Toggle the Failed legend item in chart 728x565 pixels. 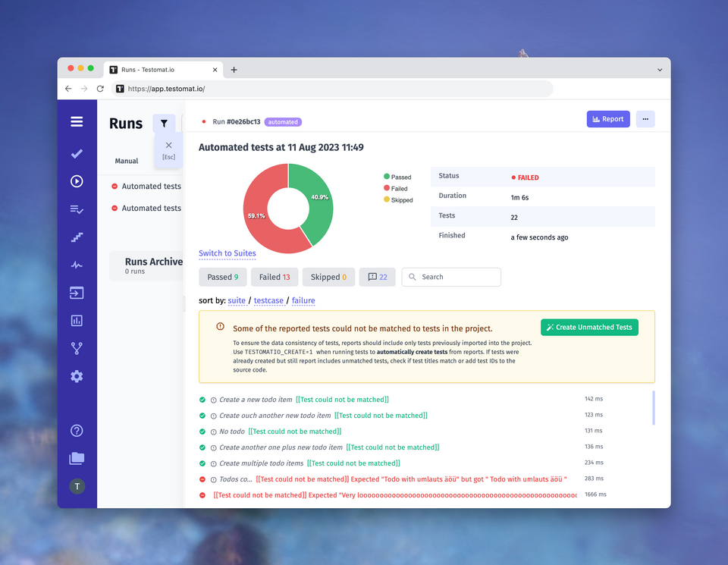pos(396,189)
